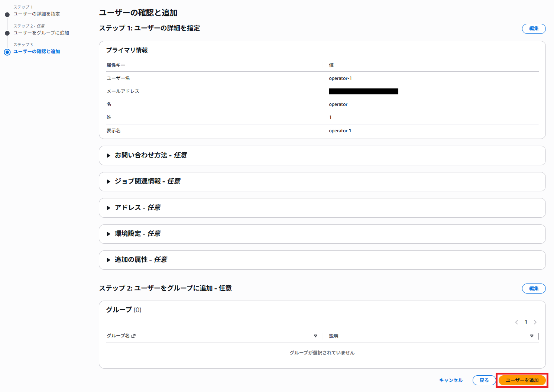The image size is (554, 392).
Task: Open ユーザーの詳細を指定 from the step navigation
Action: (x=36, y=14)
